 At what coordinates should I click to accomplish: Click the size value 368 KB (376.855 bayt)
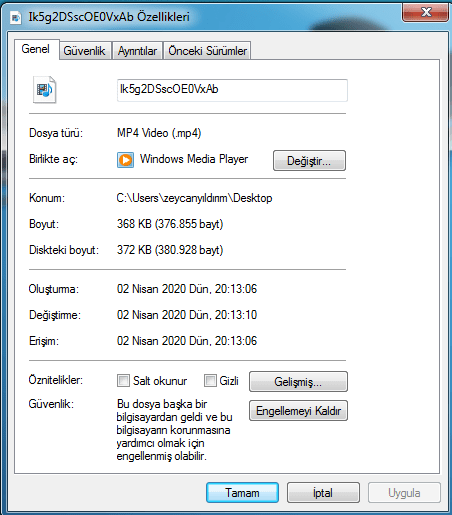tap(170, 224)
